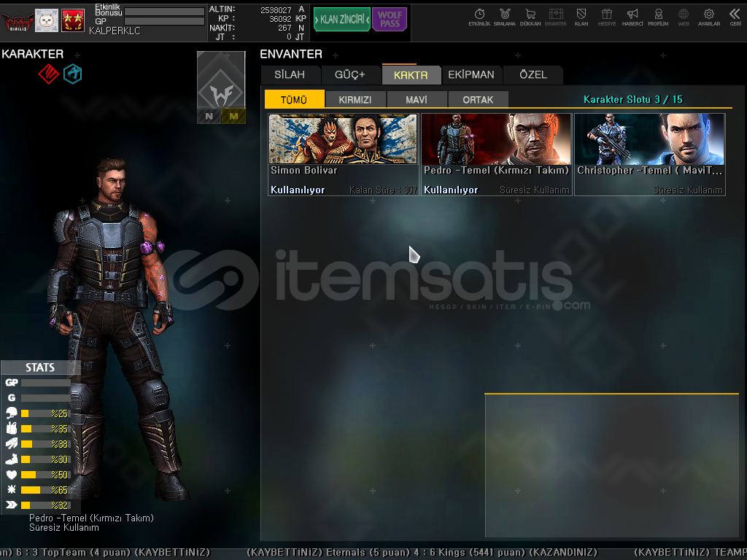Screen dimensions: 747x560
Task: Toggle the N mode button
Action: [209, 116]
